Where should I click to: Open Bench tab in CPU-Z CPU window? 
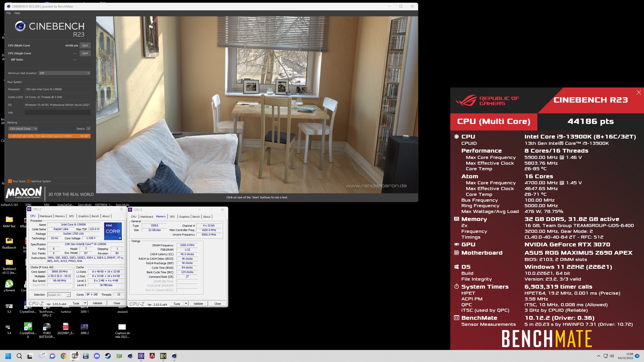click(95, 216)
